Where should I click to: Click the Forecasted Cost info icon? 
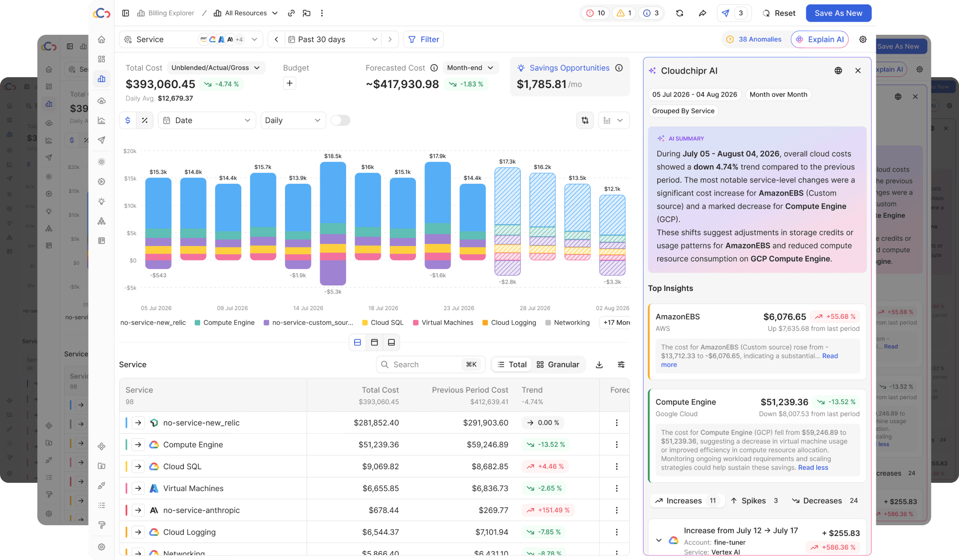pyautogui.click(x=434, y=68)
